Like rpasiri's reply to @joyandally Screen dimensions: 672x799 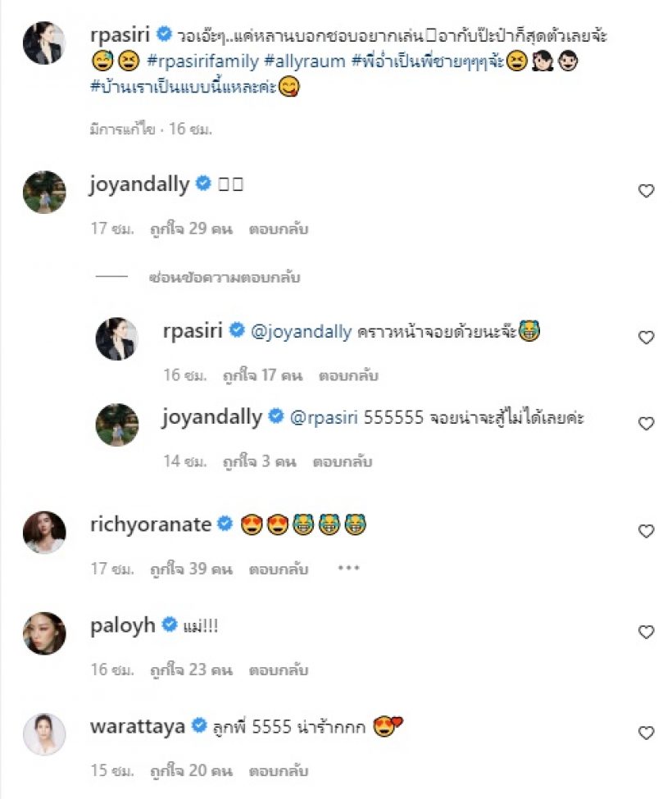(646, 337)
